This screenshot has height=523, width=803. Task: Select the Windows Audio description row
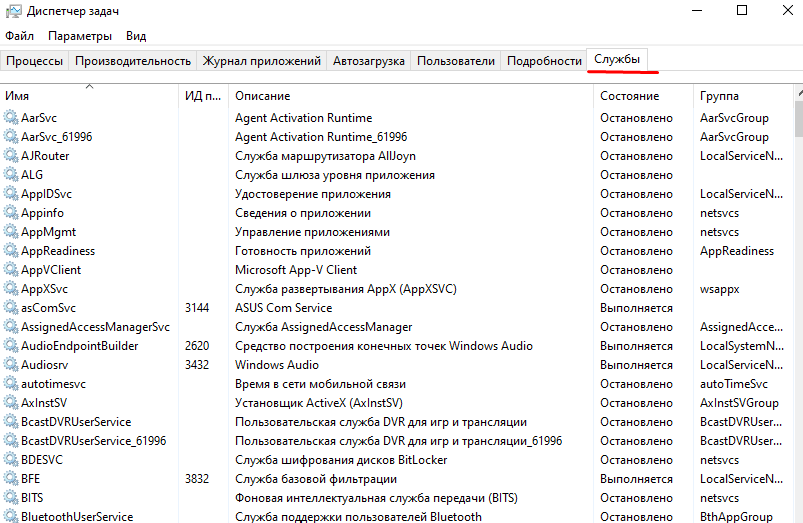coord(276,365)
